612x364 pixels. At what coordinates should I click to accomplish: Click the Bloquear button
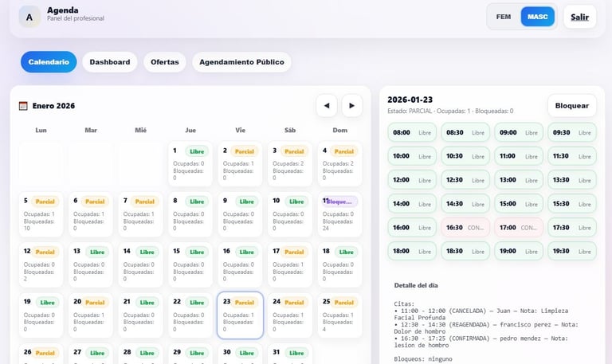(572, 105)
